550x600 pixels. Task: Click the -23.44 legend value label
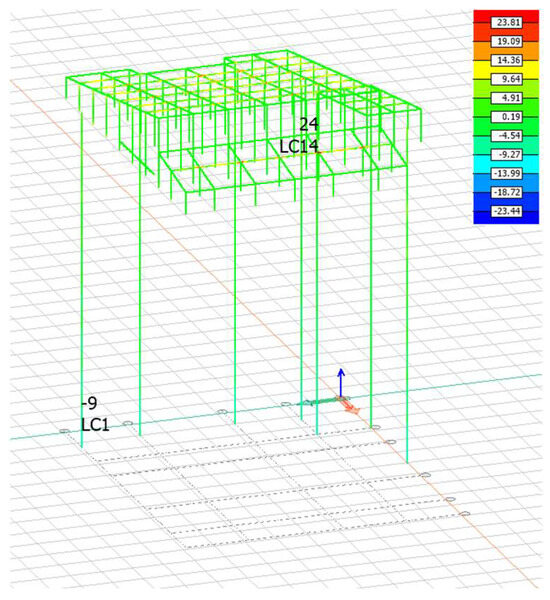[x=507, y=211]
